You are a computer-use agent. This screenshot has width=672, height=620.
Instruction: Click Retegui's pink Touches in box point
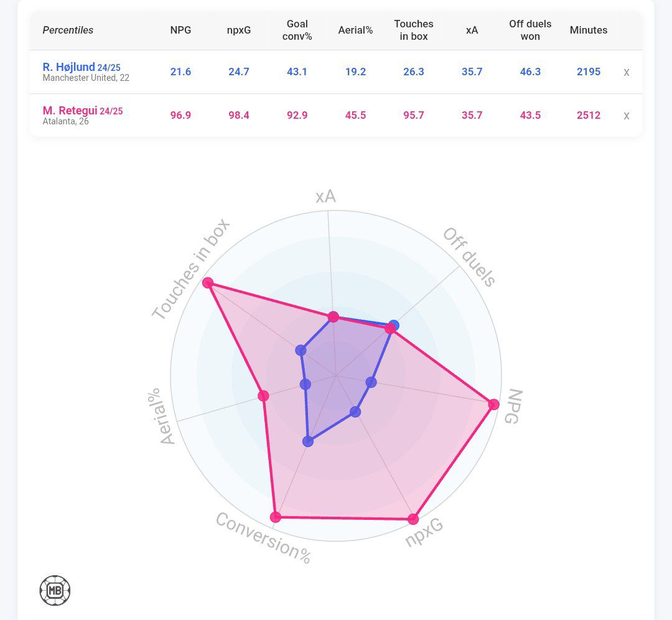tap(208, 283)
